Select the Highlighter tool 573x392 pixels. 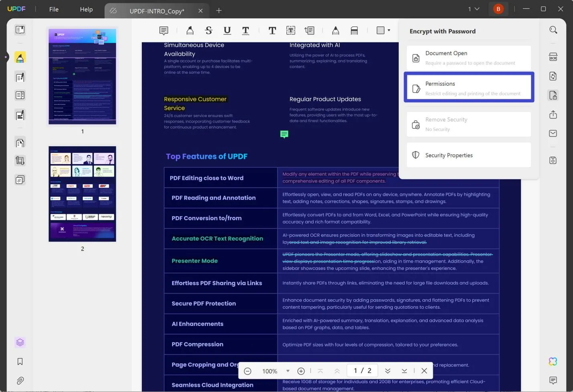[x=190, y=30]
